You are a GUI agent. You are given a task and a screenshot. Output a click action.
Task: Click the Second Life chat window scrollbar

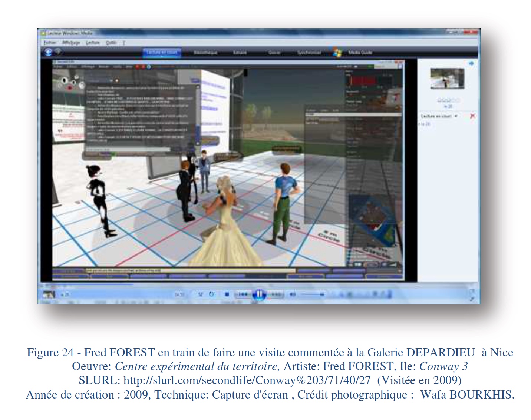click(198, 115)
